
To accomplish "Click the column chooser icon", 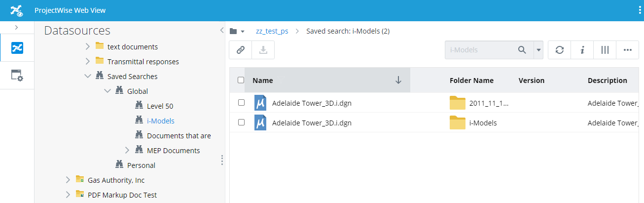I will pyautogui.click(x=605, y=50).
